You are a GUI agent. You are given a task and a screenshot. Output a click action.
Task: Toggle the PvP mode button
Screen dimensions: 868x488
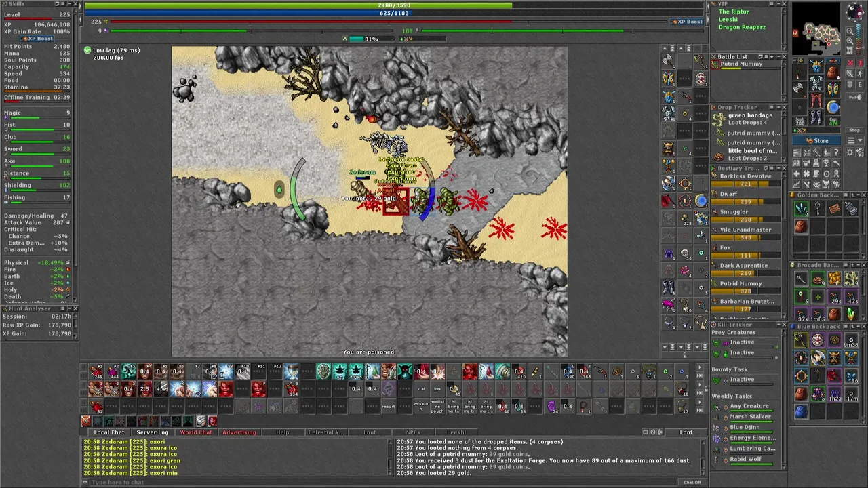click(855, 97)
